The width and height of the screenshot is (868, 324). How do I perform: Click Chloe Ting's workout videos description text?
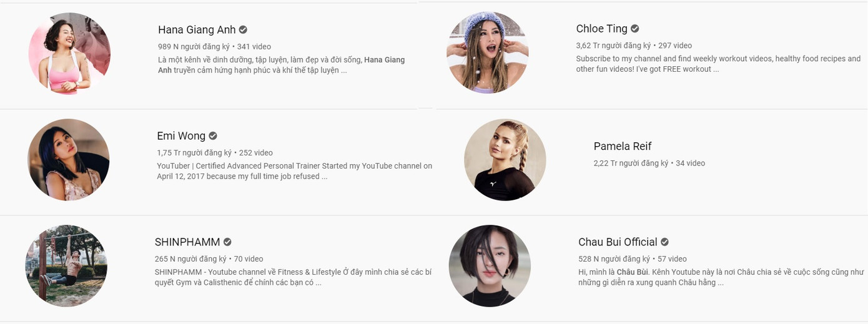pyautogui.click(x=718, y=64)
